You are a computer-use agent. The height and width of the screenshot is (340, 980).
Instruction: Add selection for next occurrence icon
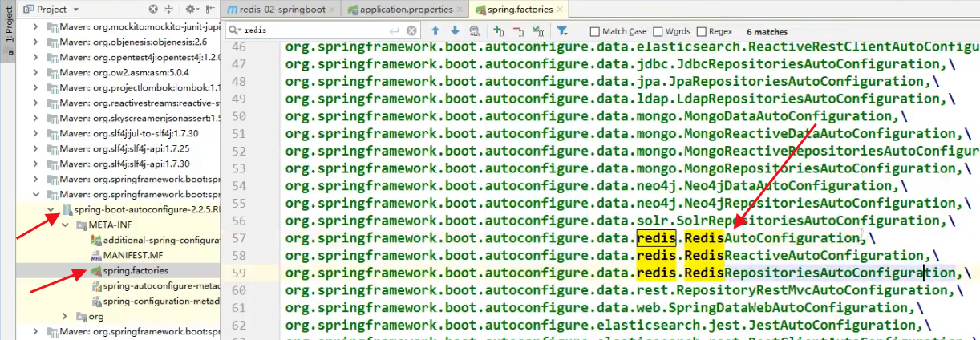(498, 30)
